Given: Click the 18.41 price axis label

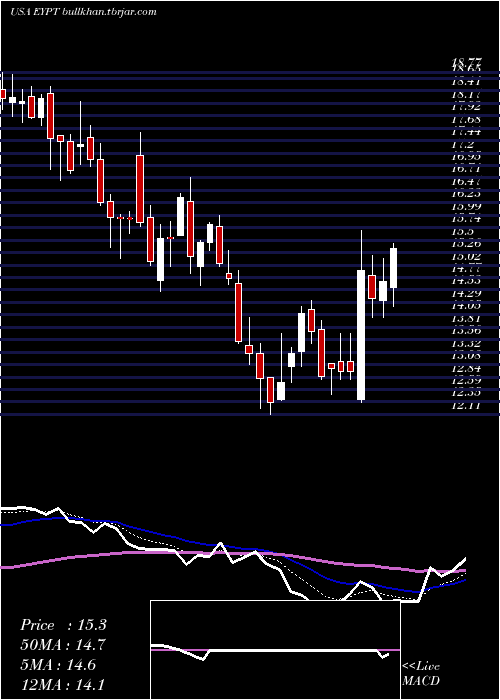Looking at the screenshot, I should coord(466,82).
